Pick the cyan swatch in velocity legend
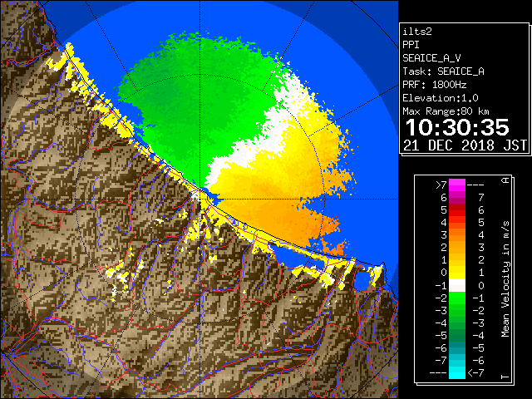The height and width of the screenshot is (399, 532). pos(457,372)
